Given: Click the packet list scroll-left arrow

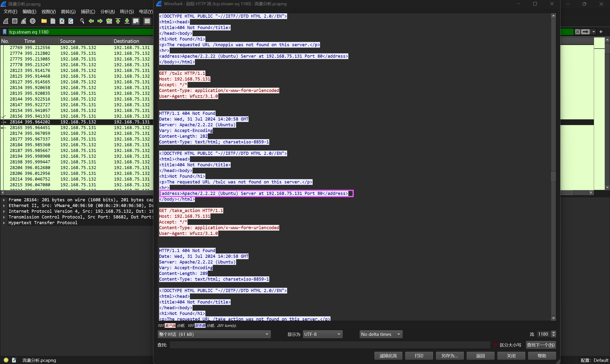Looking at the screenshot, I should [x=3, y=192].
